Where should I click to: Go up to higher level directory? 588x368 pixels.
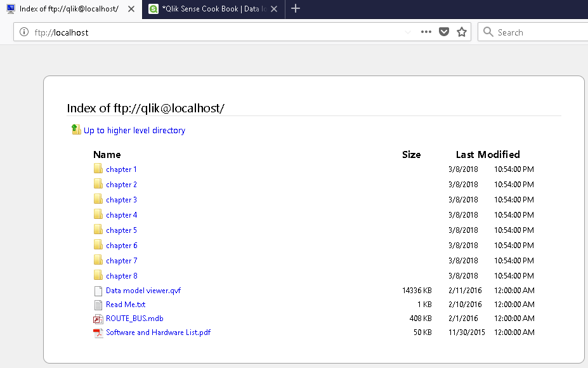tap(134, 130)
